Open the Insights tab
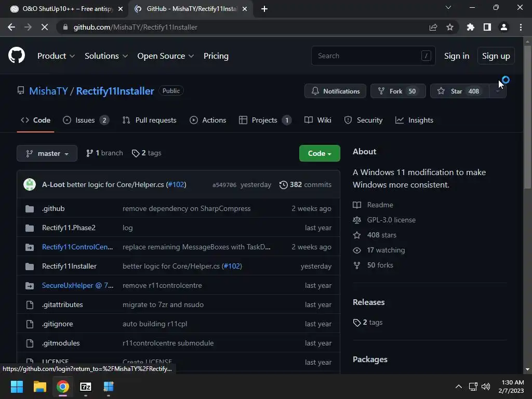 pyautogui.click(x=414, y=120)
